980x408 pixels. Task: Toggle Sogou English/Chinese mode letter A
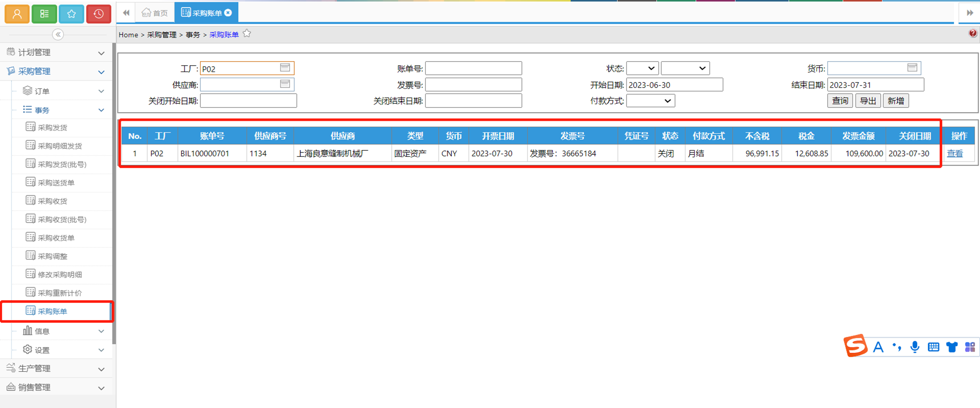pos(878,347)
